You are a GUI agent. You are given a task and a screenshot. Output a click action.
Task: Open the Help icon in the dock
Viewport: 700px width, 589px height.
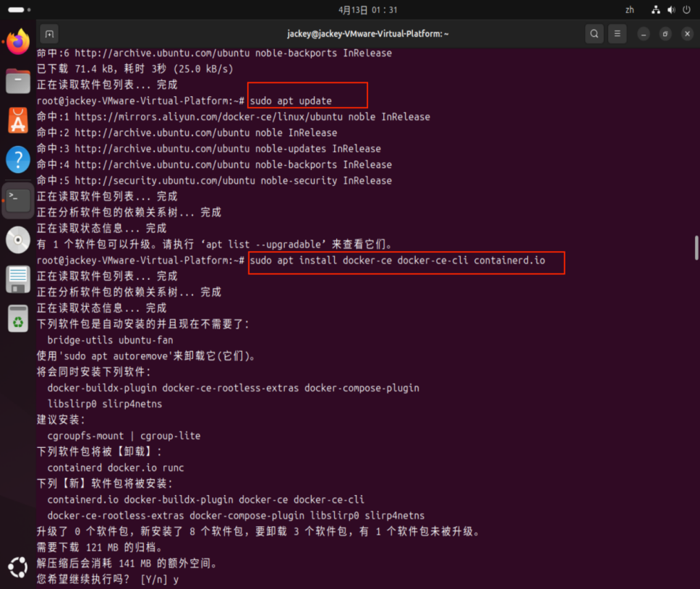click(x=18, y=159)
